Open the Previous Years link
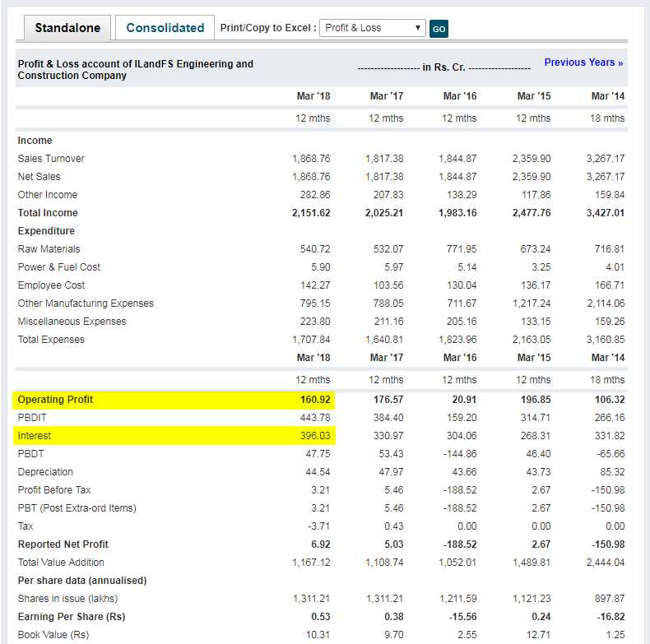 click(583, 63)
